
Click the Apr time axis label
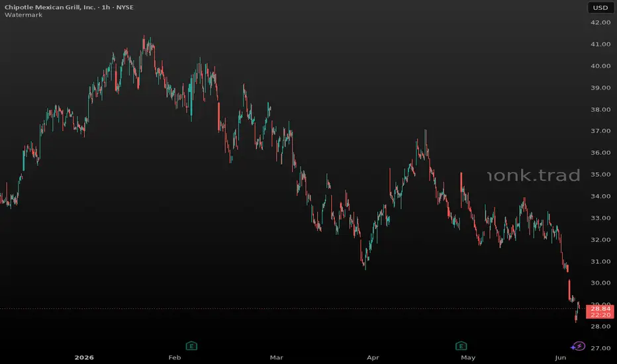[373, 357]
